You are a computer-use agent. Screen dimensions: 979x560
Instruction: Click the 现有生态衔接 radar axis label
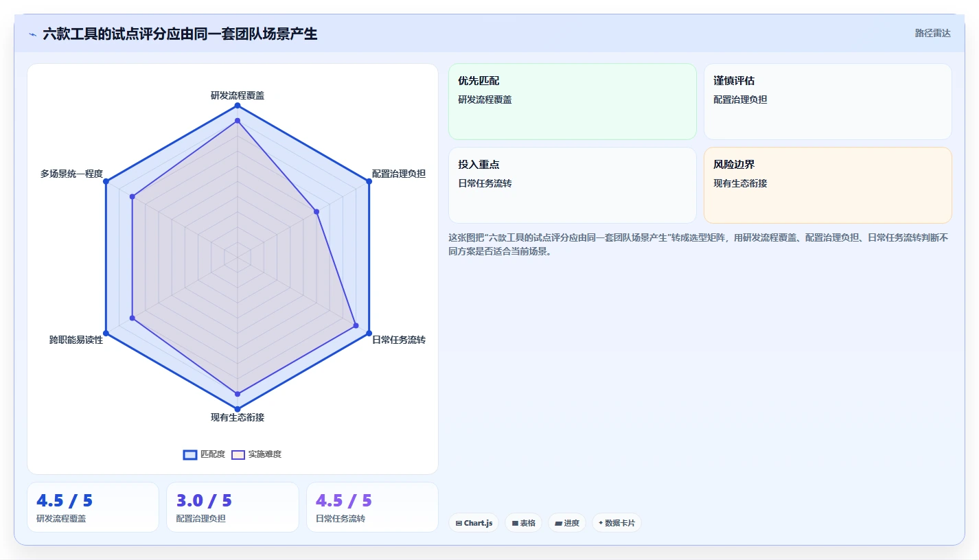[x=238, y=417]
